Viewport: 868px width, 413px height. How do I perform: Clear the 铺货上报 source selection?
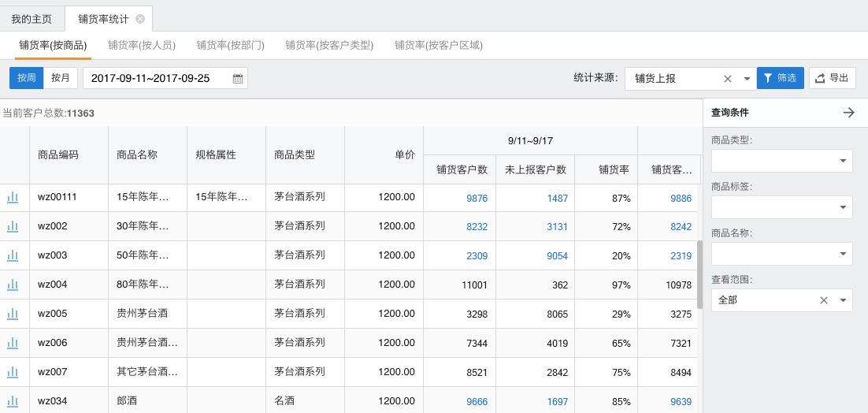click(727, 79)
